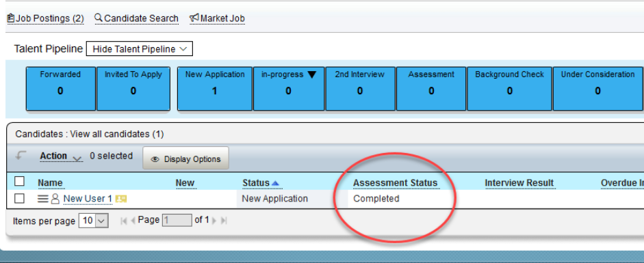Click the Job Postings clipboard icon

tap(11, 18)
